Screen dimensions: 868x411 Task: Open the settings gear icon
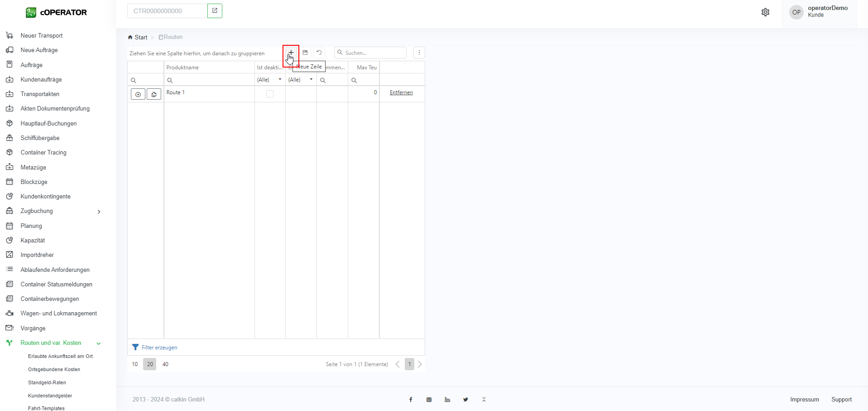pos(765,12)
